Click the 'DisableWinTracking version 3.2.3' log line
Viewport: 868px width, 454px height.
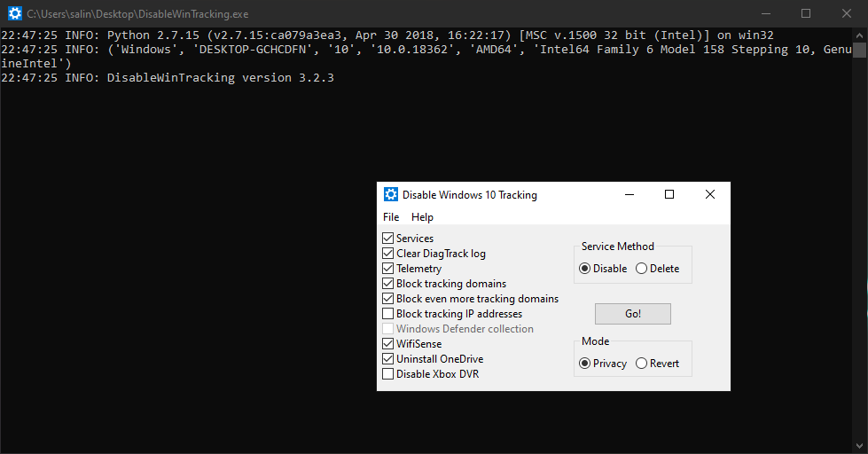(168, 77)
